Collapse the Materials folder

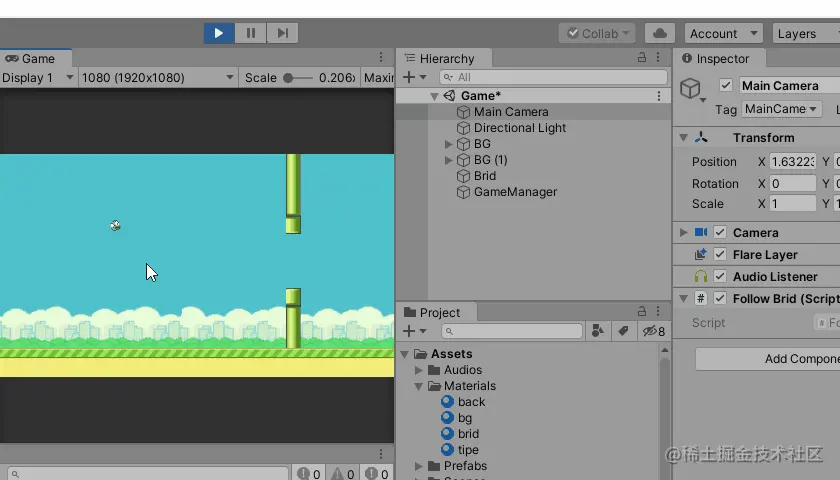(x=419, y=386)
